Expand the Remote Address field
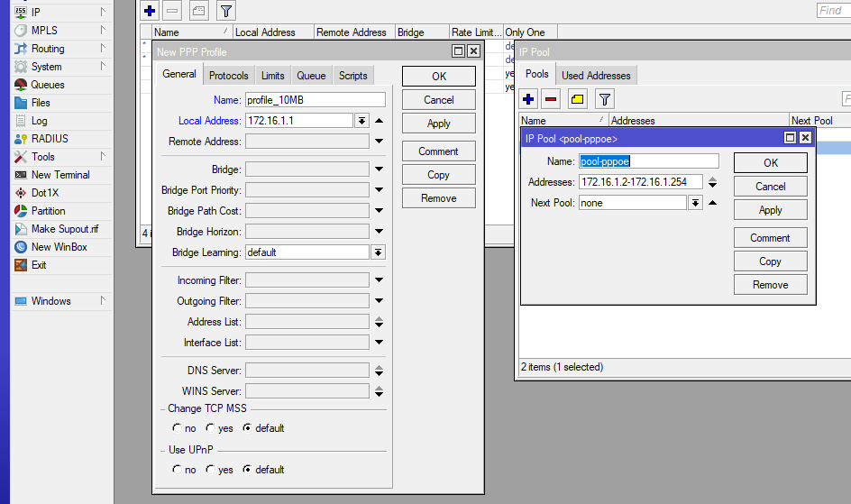 pyautogui.click(x=380, y=141)
